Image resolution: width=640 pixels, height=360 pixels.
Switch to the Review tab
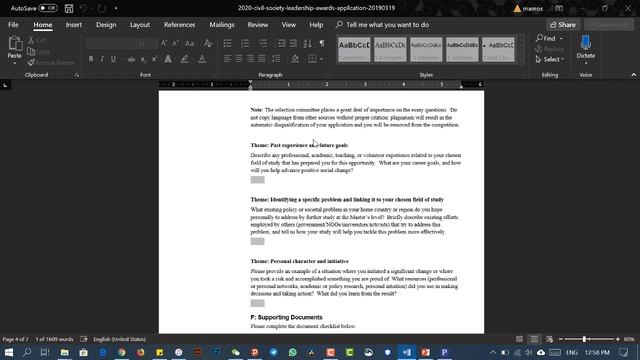258,25
